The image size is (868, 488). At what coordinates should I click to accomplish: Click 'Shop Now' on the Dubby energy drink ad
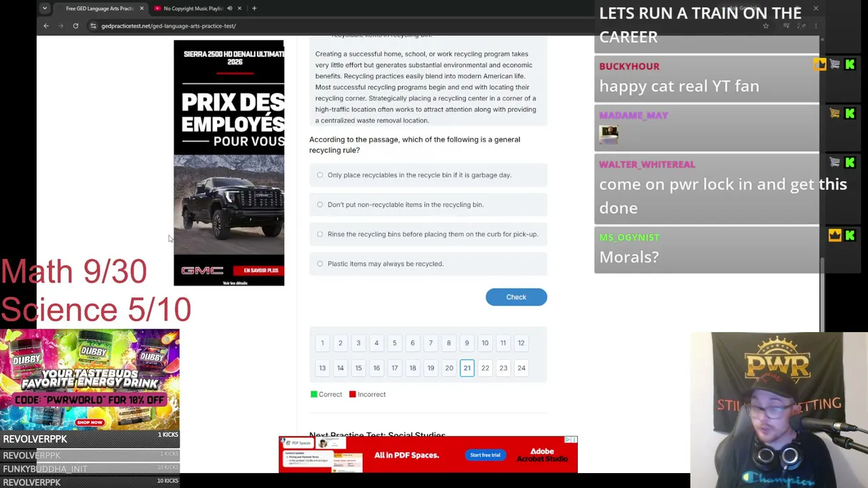(x=90, y=422)
